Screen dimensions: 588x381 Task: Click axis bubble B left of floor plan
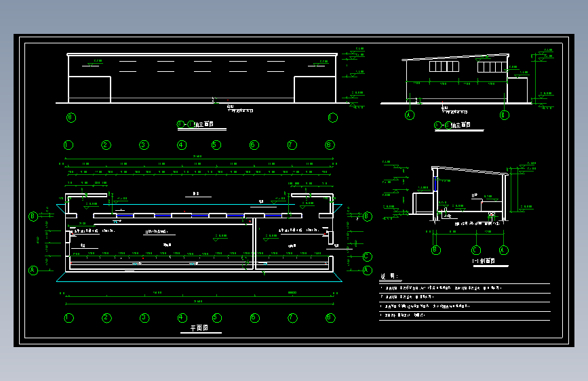(33, 216)
